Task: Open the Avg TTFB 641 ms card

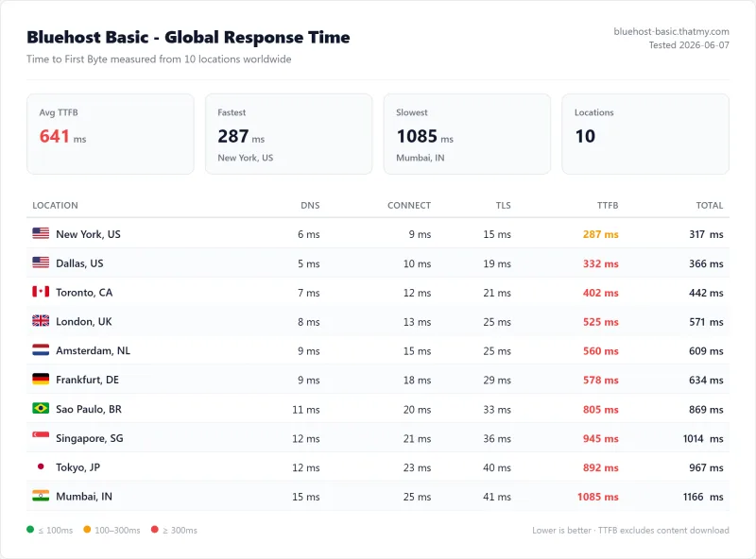Action: pyautogui.click(x=111, y=134)
